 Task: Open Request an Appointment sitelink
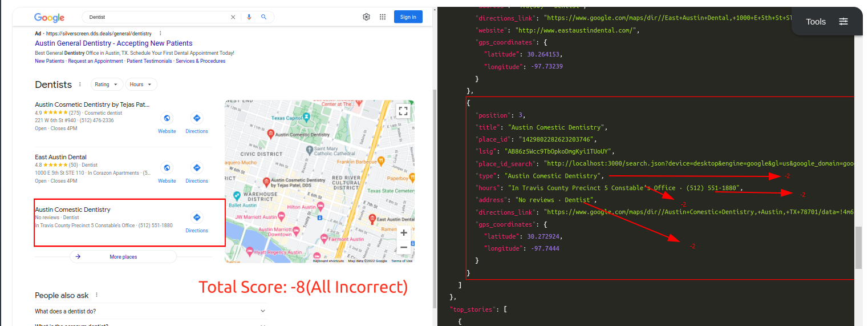point(96,61)
